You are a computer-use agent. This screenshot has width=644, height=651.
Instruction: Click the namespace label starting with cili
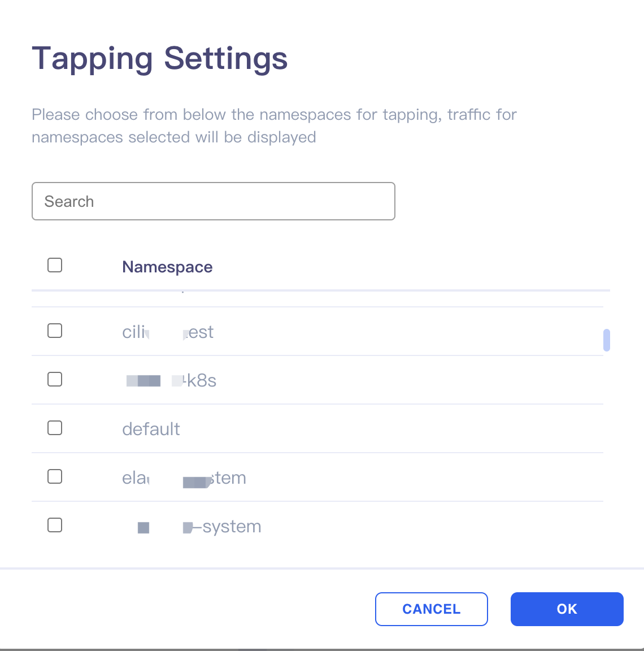click(168, 332)
